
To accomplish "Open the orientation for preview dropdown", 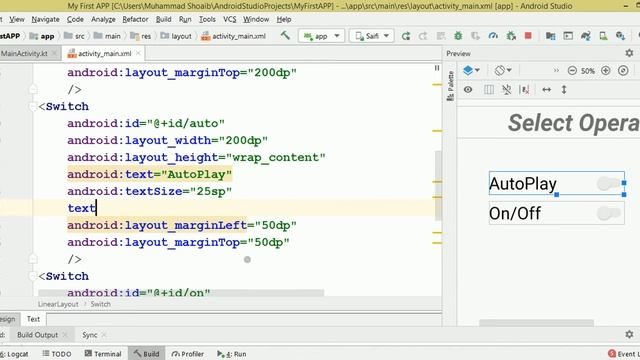I will 503,70.
